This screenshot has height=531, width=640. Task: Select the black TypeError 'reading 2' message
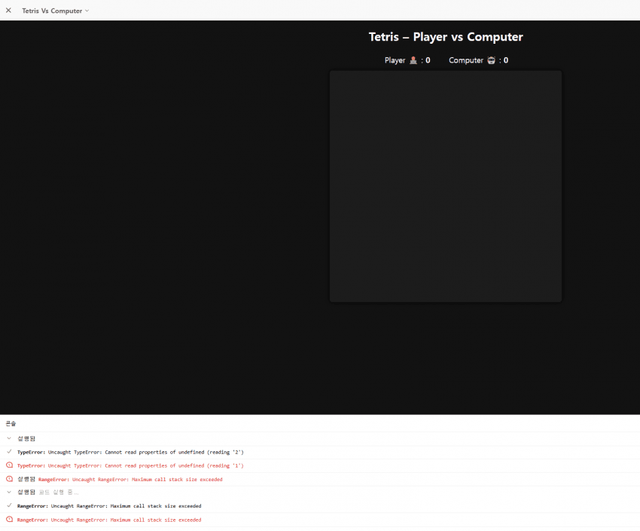130,452
